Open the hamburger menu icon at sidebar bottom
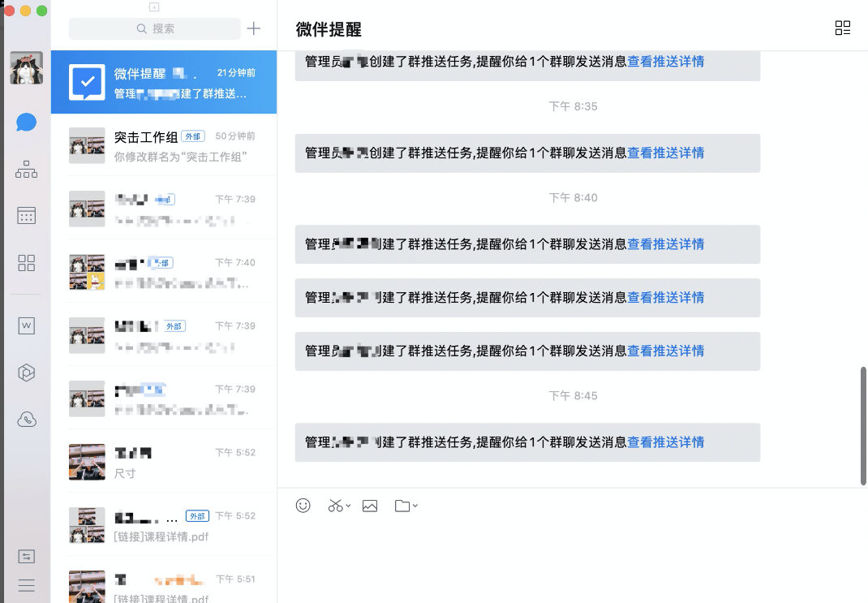The width and height of the screenshot is (868, 603). click(26, 585)
